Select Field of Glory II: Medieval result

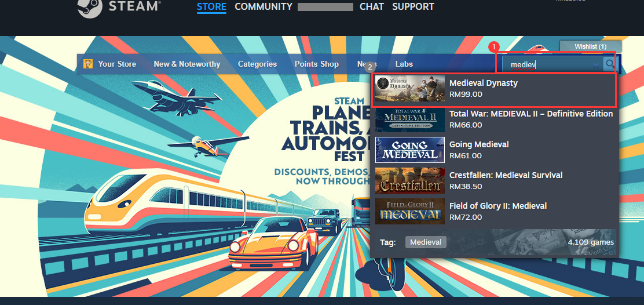pos(494,211)
